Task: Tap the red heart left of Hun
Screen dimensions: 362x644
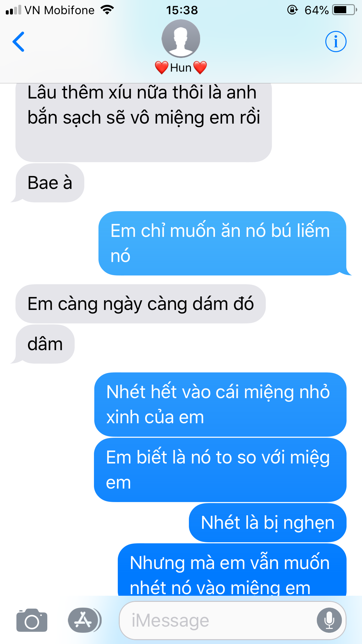Action: 162,68
